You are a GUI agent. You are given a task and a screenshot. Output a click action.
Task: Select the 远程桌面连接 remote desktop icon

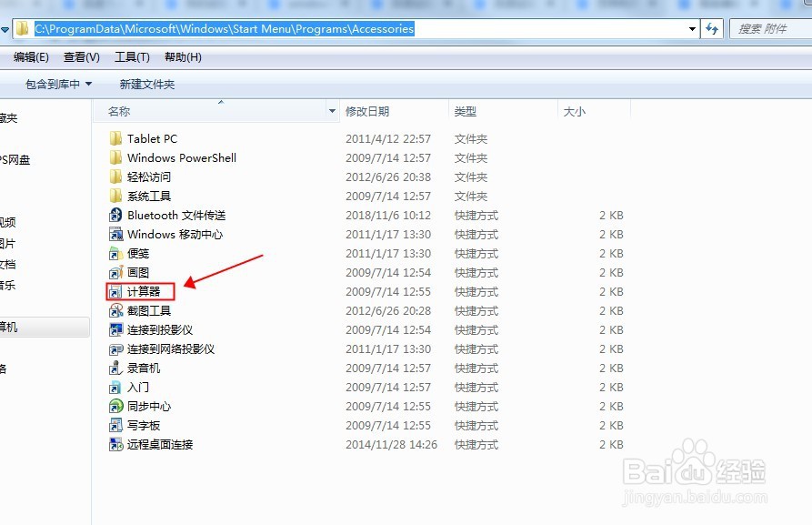(115, 445)
